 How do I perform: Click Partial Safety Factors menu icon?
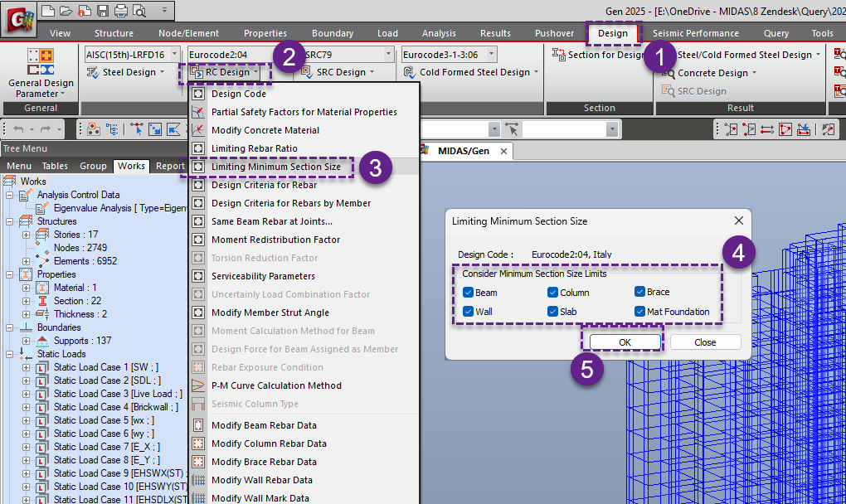pyautogui.click(x=198, y=112)
